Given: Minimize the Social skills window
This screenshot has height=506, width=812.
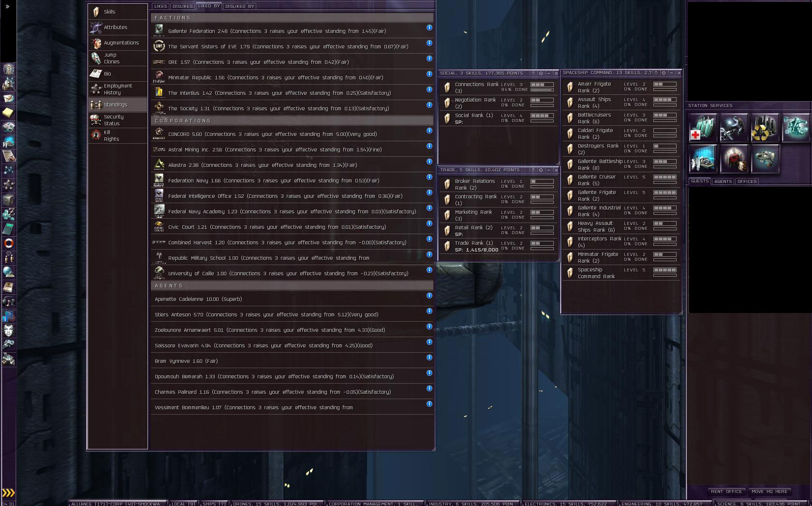Looking at the screenshot, I should (548, 73).
